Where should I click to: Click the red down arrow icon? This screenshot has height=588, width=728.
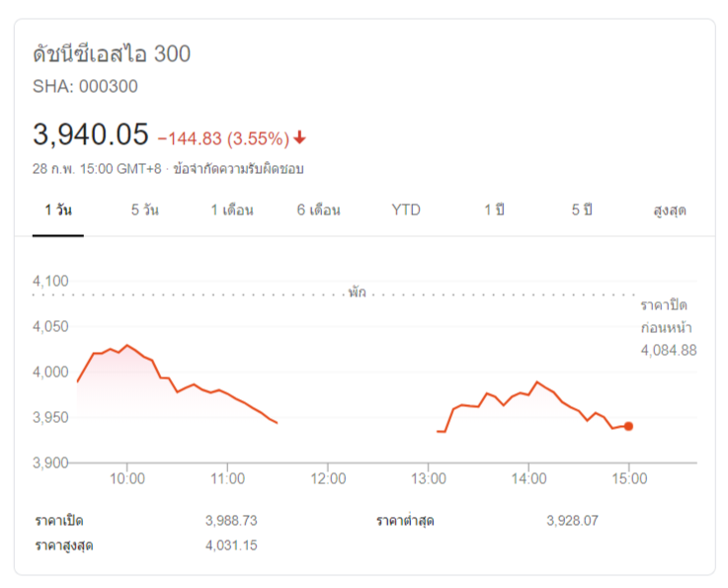point(299,137)
